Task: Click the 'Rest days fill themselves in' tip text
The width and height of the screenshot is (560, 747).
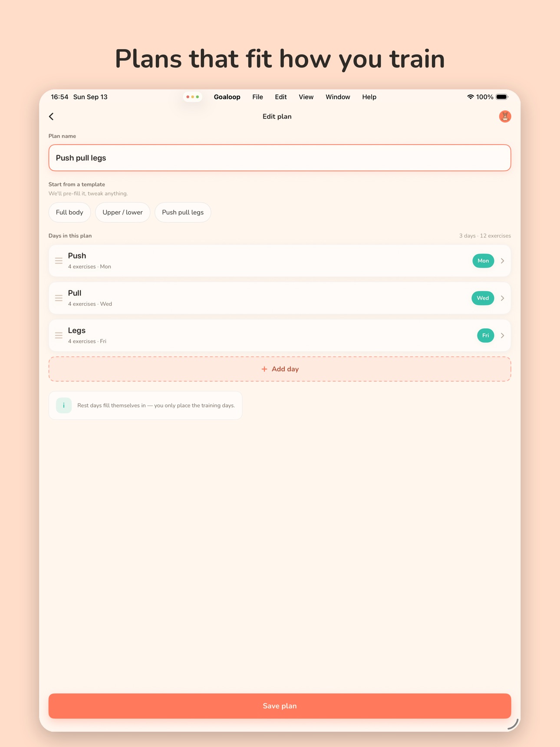Action: [156, 406]
